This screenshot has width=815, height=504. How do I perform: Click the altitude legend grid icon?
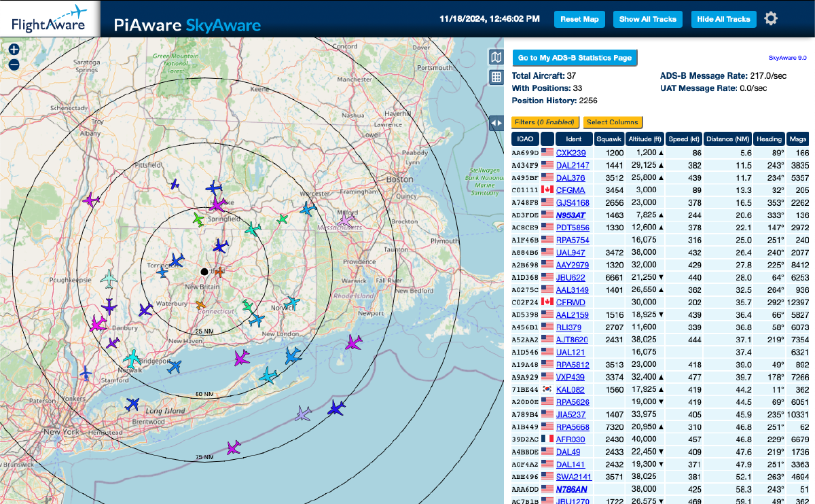(498, 77)
